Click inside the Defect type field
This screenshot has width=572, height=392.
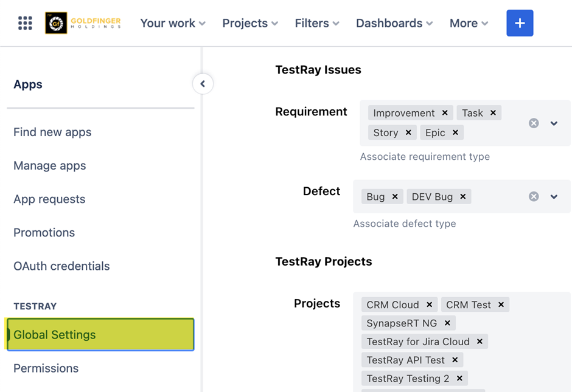click(496, 197)
